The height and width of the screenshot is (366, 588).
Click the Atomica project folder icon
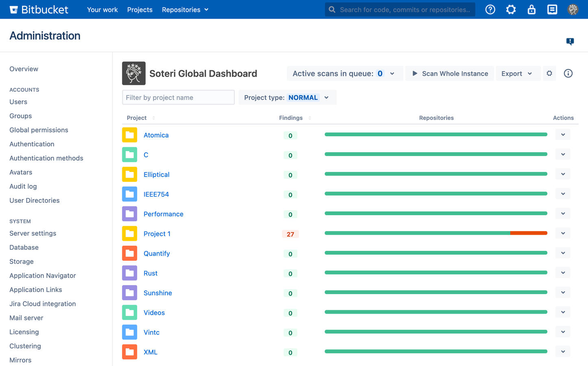130,135
